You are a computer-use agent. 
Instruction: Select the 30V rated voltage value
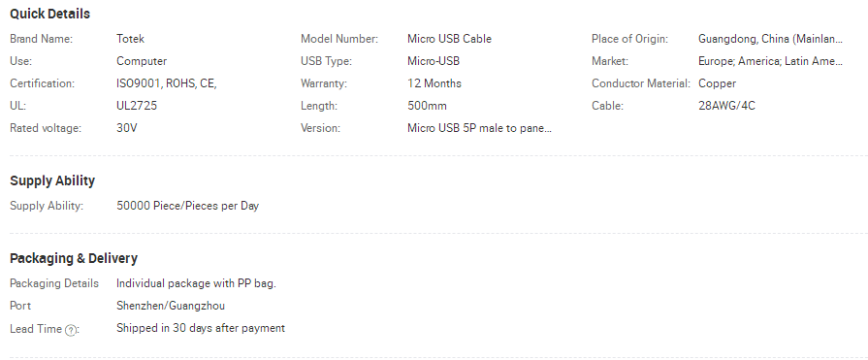[x=127, y=128]
